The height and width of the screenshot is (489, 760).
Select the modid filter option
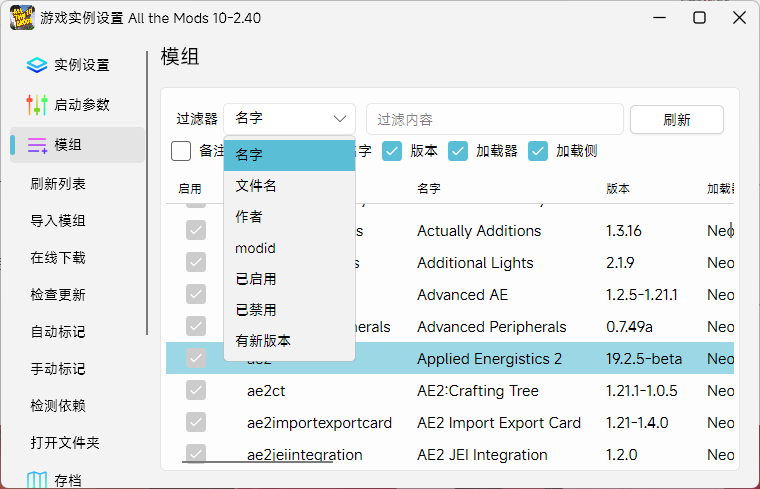click(x=255, y=248)
